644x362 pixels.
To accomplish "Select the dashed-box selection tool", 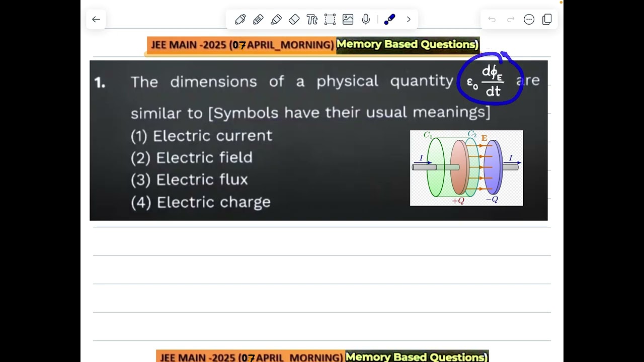I will [x=330, y=20].
